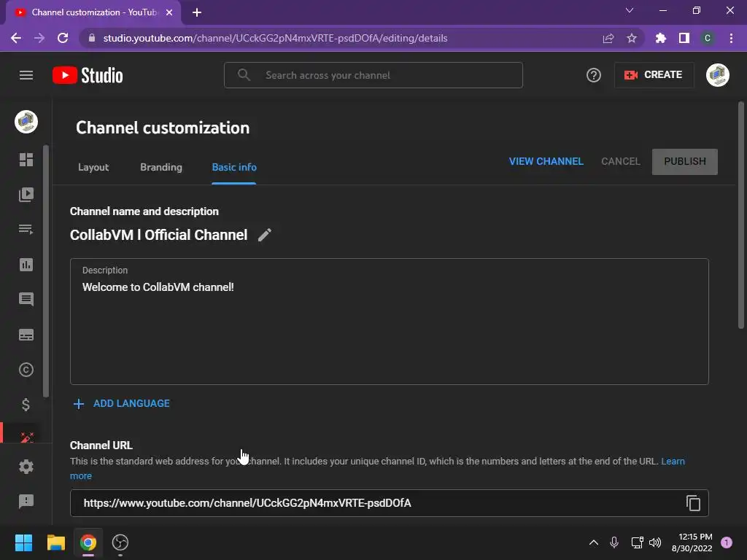Select the Channel customization browser tab
This screenshot has width=747, height=560.
tap(93, 12)
